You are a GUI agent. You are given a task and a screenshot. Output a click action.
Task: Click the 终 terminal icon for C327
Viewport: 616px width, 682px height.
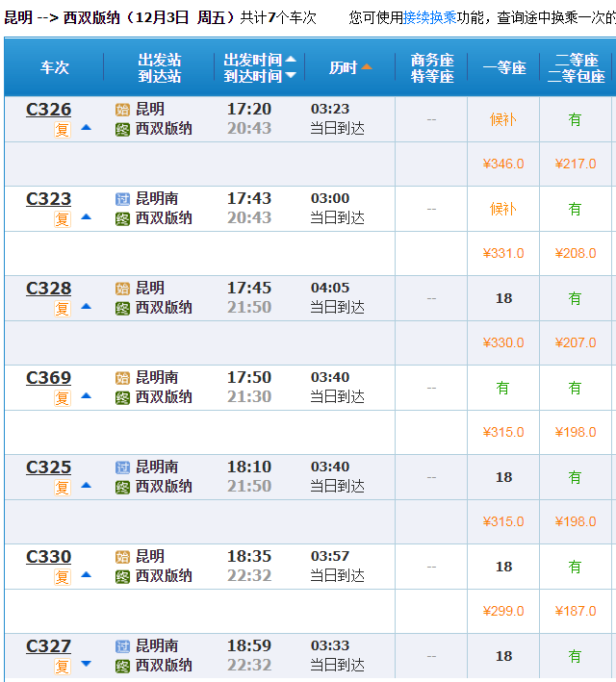(x=122, y=667)
